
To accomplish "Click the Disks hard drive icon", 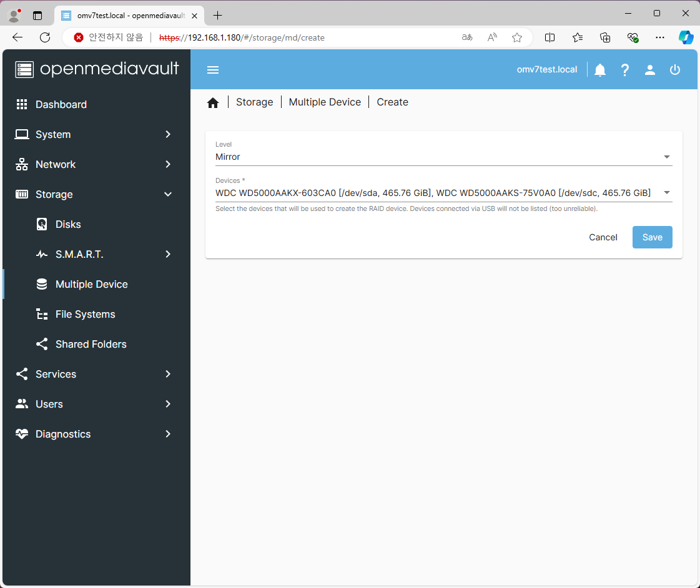I will pyautogui.click(x=42, y=224).
